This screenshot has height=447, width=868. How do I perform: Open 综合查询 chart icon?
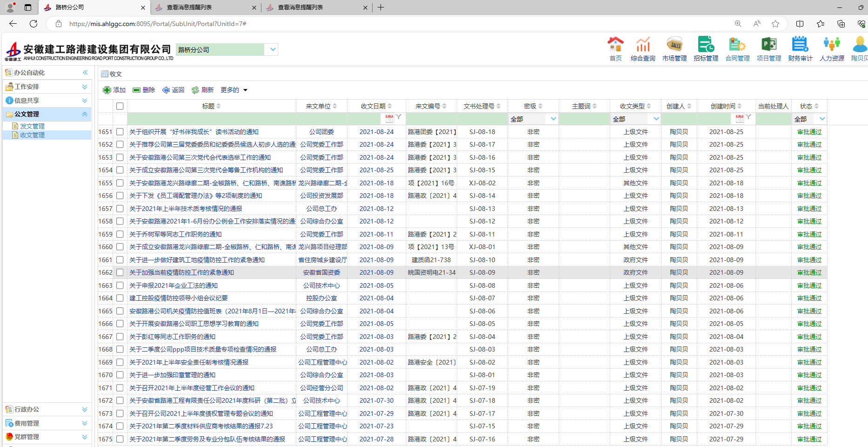coord(643,46)
